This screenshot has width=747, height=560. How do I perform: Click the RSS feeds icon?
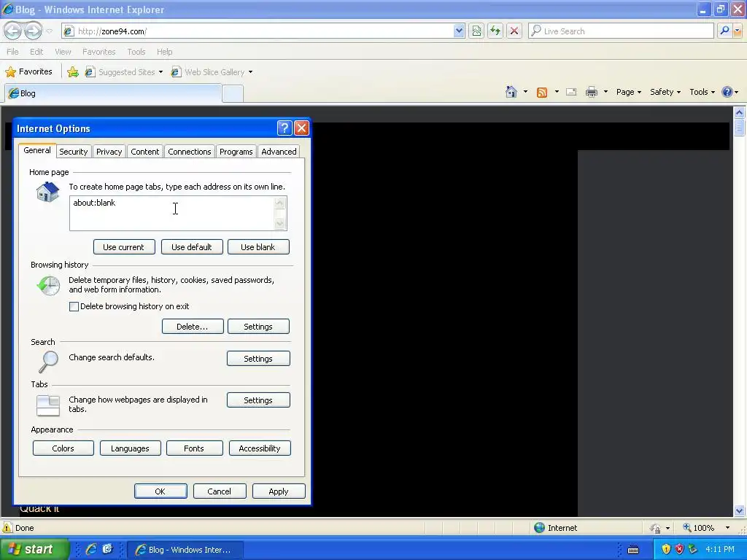[542, 93]
